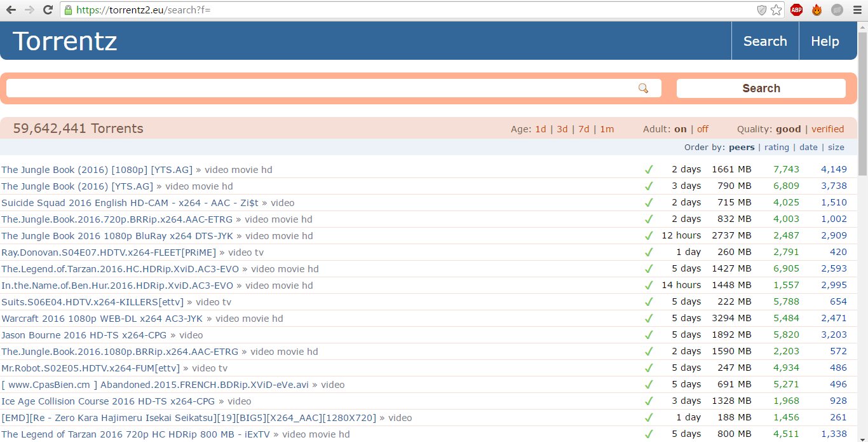This screenshot has height=442, width=868.
Task: Open Warcraft 2016 1080p WEB-DL torrent link
Action: tap(102, 319)
